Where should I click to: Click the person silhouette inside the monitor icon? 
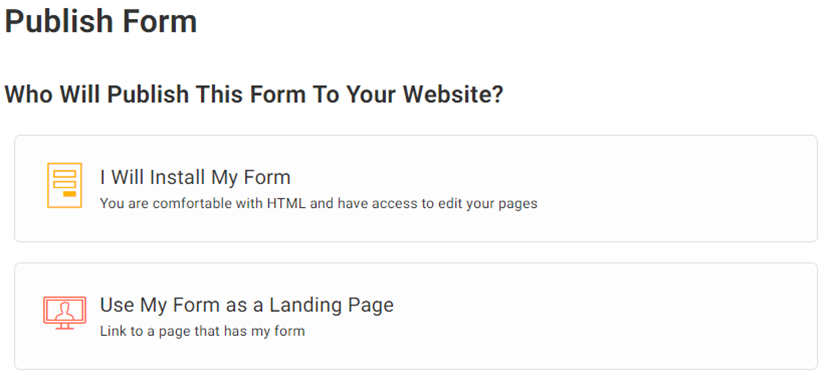point(64,311)
